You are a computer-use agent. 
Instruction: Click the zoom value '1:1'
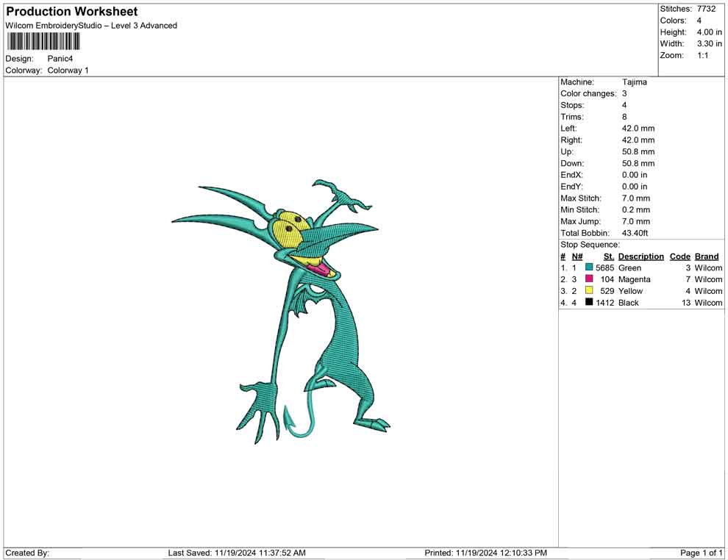(x=702, y=55)
